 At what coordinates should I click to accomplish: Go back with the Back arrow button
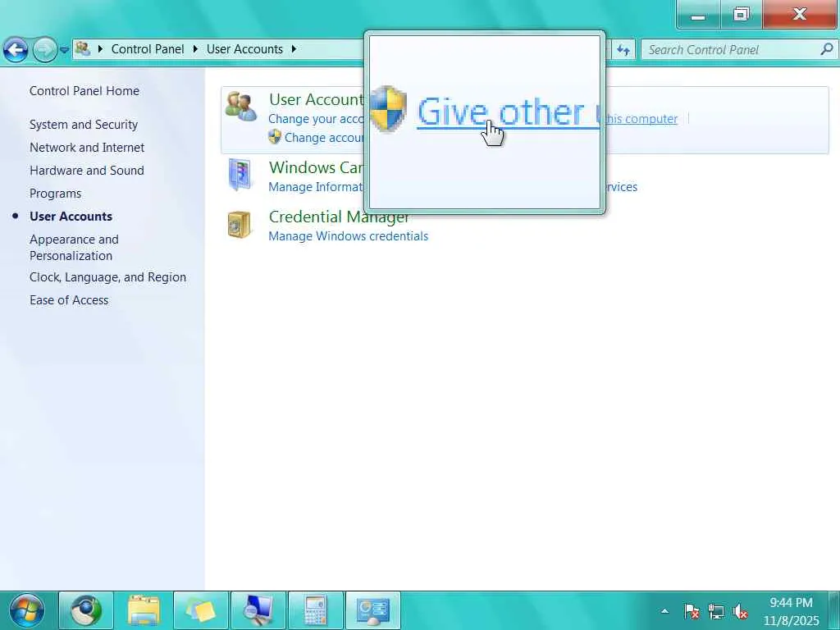click(16, 50)
